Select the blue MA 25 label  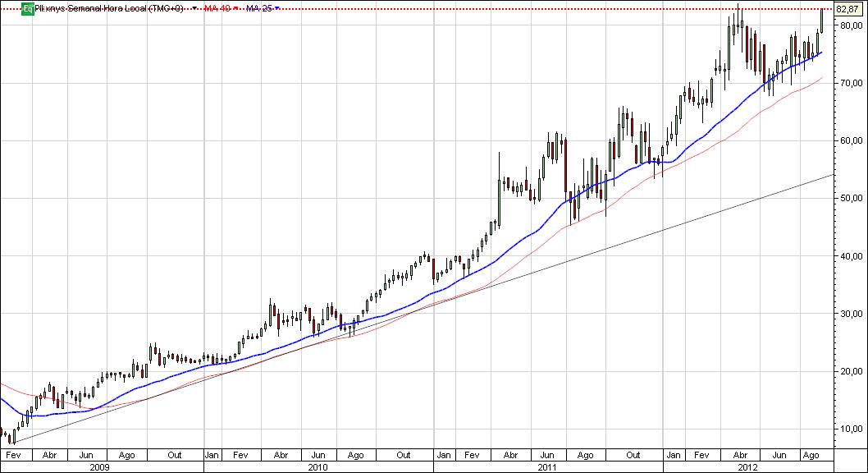258,9
